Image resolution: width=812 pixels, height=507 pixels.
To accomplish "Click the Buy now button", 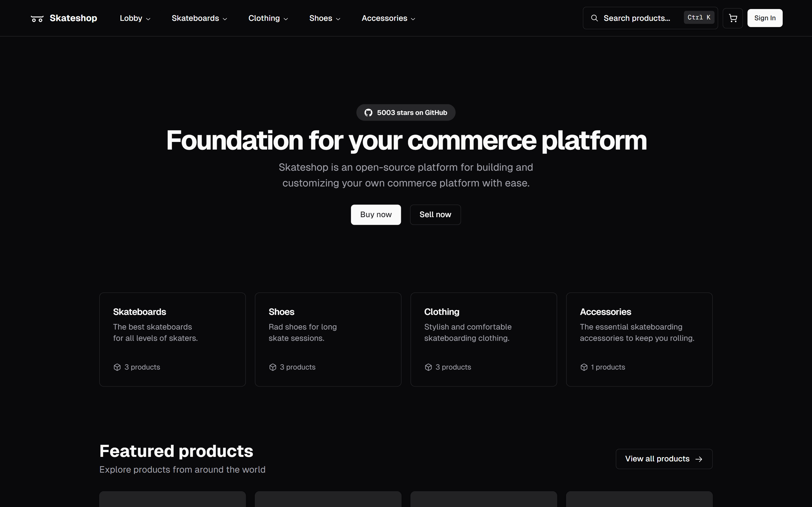I will [376, 215].
